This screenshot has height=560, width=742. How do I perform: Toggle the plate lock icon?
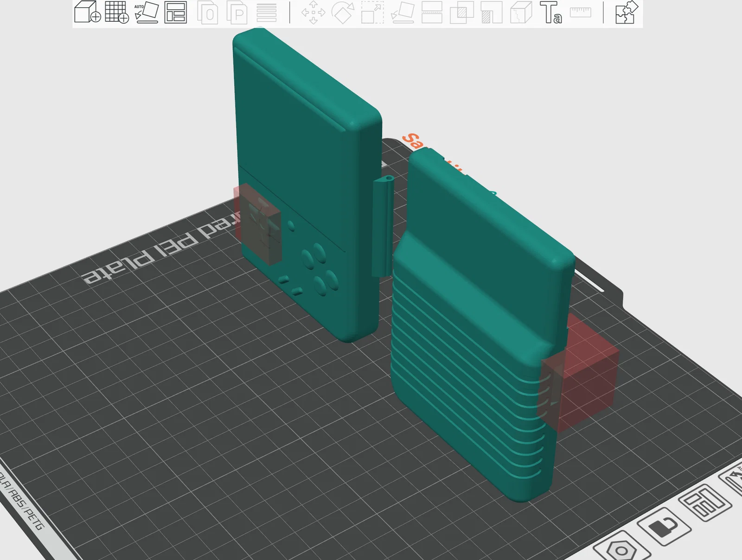[x=664, y=527]
